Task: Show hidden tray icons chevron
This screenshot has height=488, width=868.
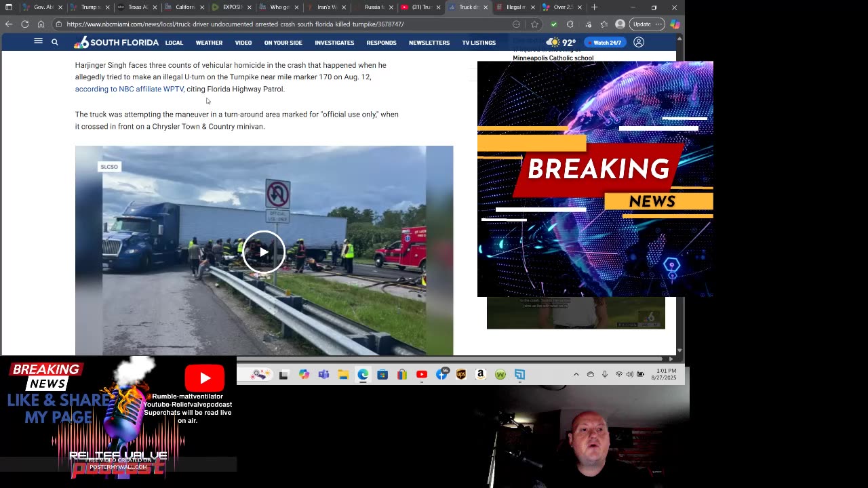Action: [576, 374]
